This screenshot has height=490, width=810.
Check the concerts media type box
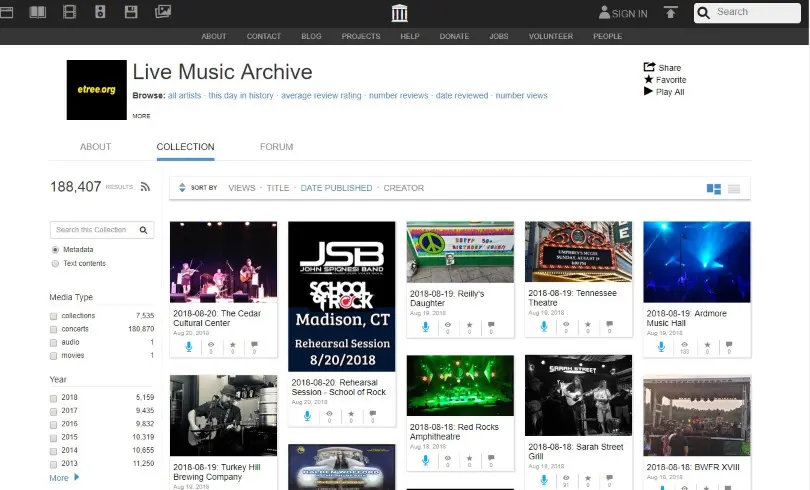click(x=53, y=329)
